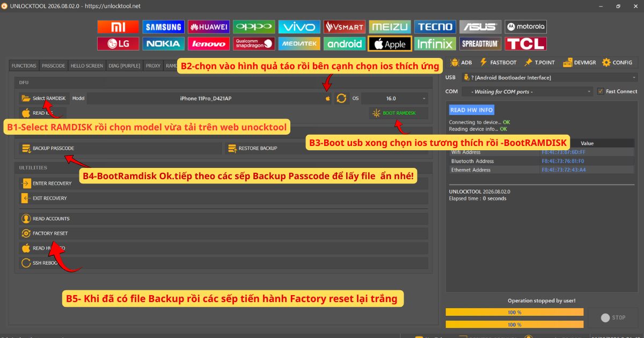Viewport: 644px width, 338px height.
Task: Click the Select RAMDISK button
Action: (x=43, y=98)
